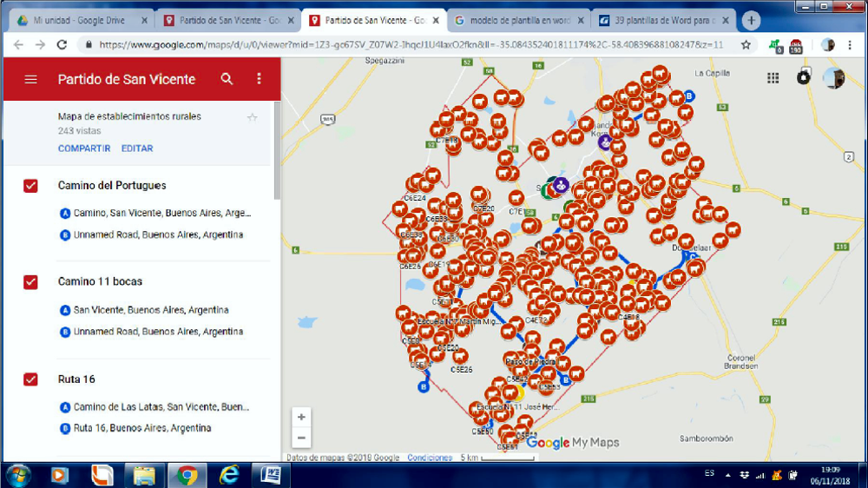Click the Escuela N°7 label on the map
This screenshot has width=868, height=488.
coord(458,321)
